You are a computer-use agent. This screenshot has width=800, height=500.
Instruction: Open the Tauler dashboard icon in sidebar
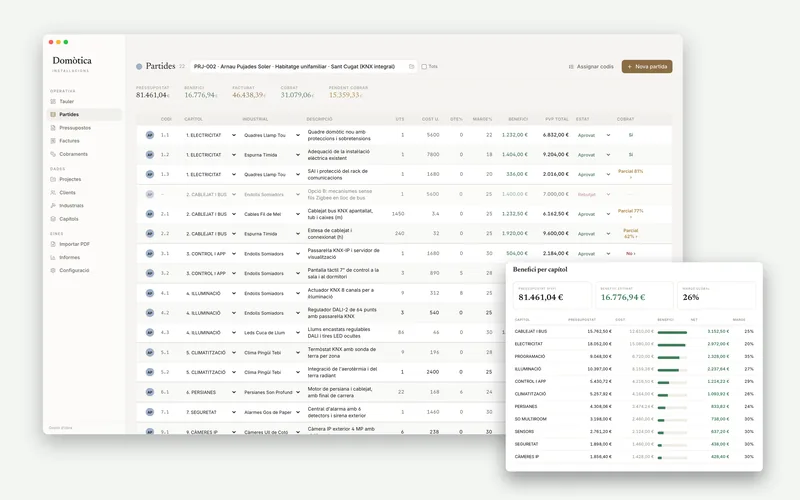[x=53, y=102]
